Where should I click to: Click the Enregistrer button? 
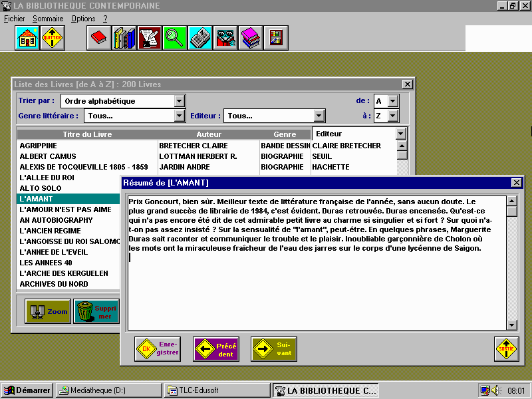[x=158, y=348]
